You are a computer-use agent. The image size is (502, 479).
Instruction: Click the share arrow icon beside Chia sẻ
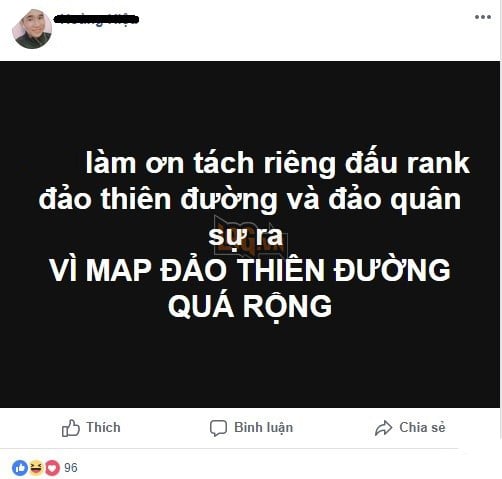point(383,428)
